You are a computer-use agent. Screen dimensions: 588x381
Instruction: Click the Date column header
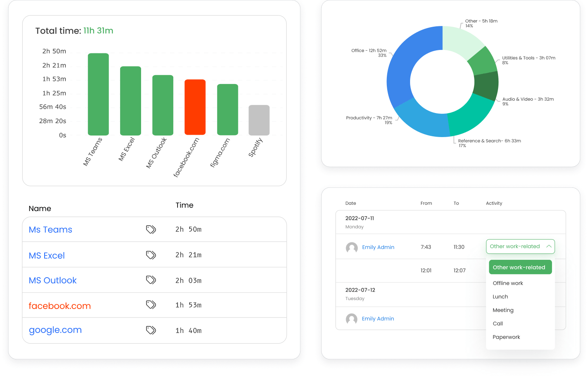pos(351,203)
